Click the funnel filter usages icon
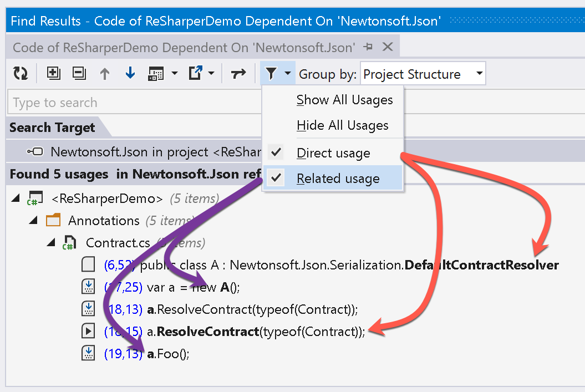This screenshot has width=585, height=392. point(271,73)
